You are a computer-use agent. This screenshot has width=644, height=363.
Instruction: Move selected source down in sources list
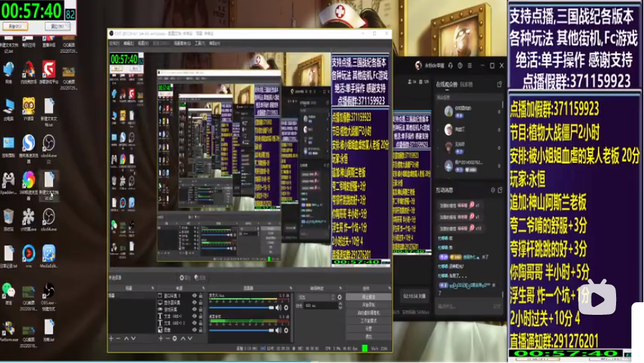pyautogui.click(x=190, y=339)
